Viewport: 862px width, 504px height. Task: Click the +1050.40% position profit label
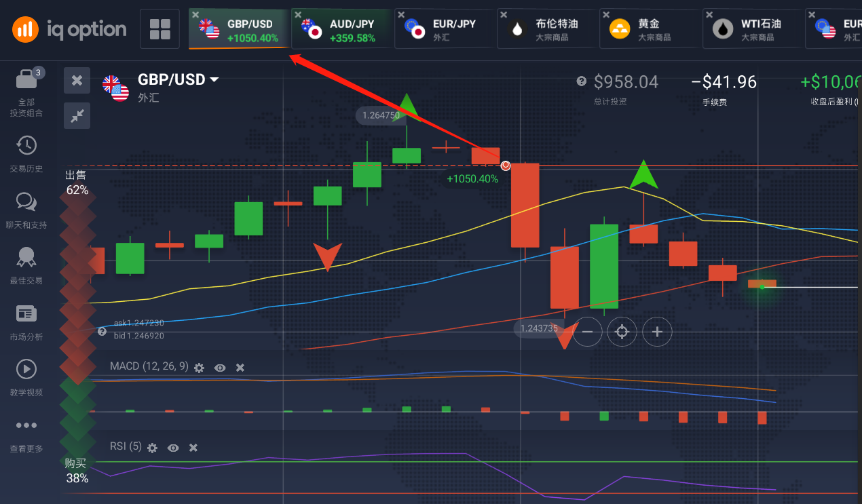click(x=472, y=179)
